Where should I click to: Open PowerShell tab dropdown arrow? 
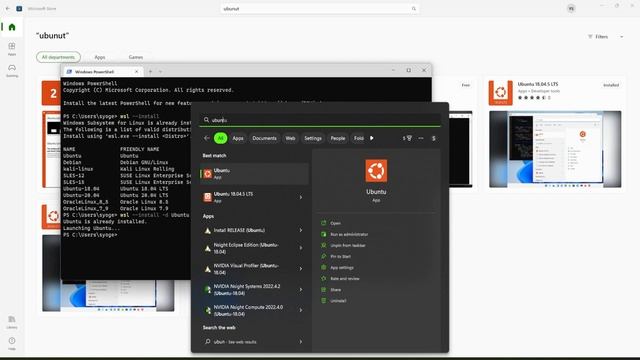coord(160,72)
